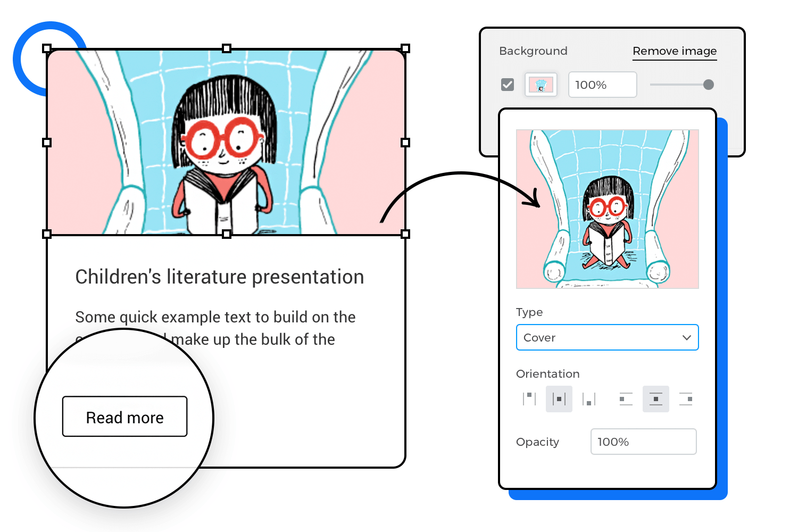Align background image to the left horizontally

pos(626,399)
